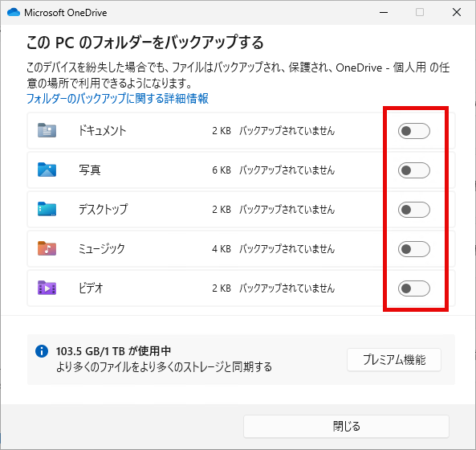Click 103.5 GB/1 TB が使用中 text
Viewport: 476px width, 450px height.
point(113,351)
